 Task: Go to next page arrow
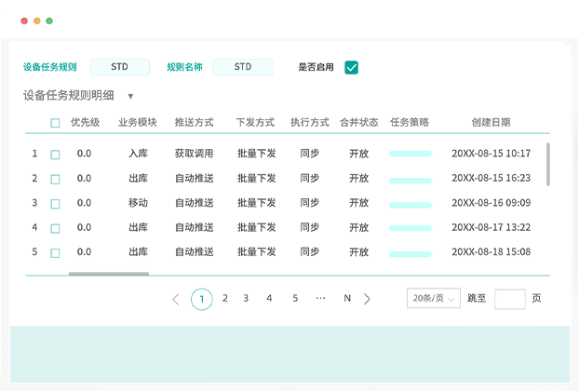pos(367,299)
